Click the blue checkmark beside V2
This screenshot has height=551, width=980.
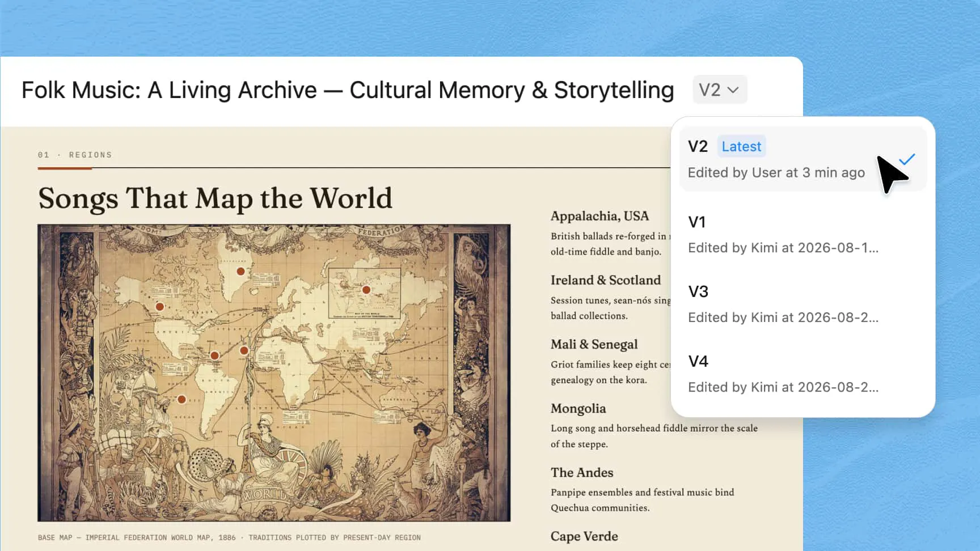(907, 159)
